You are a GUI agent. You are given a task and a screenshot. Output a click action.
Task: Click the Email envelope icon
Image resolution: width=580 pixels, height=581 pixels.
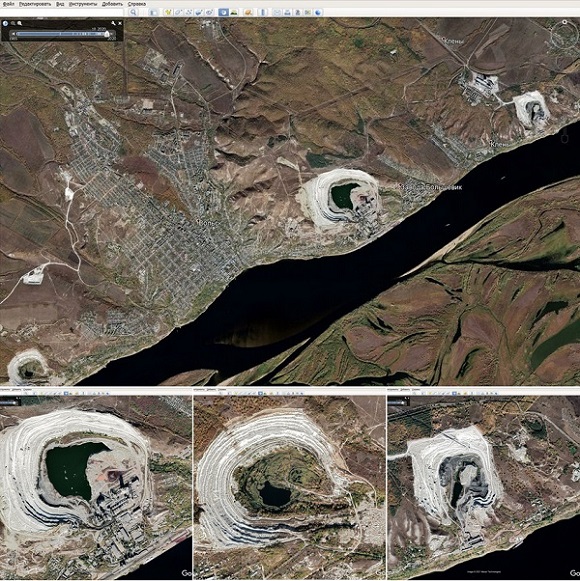pyautogui.click(x=277, y=13)
